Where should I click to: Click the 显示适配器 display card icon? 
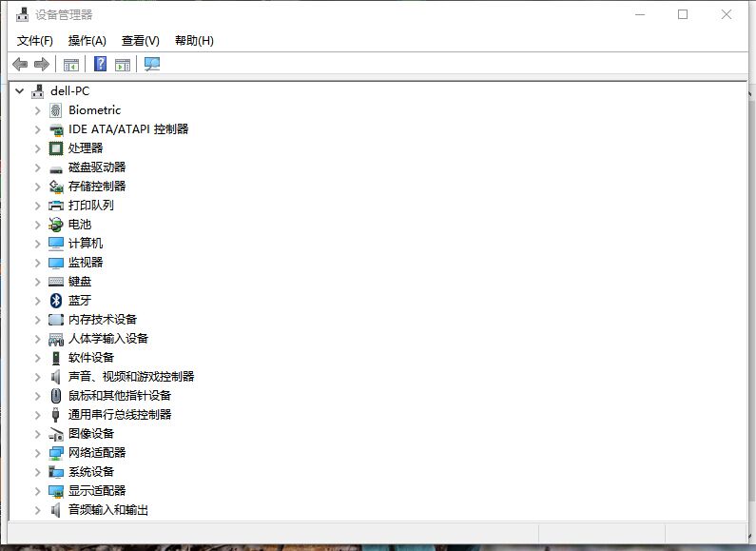[x=56, y=491]
